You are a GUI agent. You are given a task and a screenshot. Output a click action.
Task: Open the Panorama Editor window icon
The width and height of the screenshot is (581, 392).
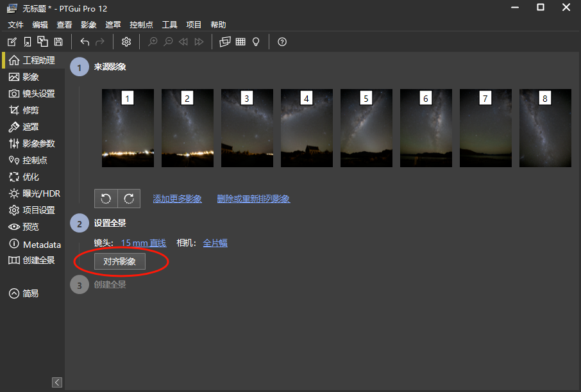[x=225, y=42]
